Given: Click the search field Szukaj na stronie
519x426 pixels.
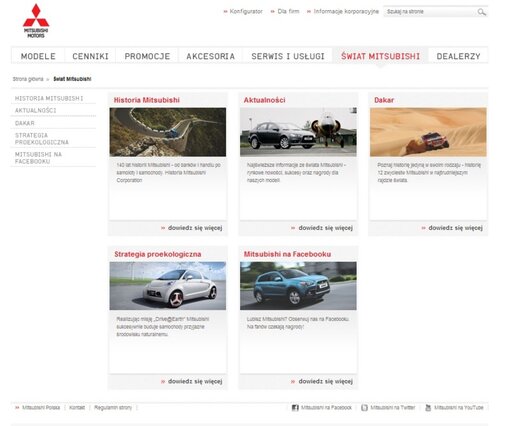Looking at the screenshot, I should (x=430, y=12).
